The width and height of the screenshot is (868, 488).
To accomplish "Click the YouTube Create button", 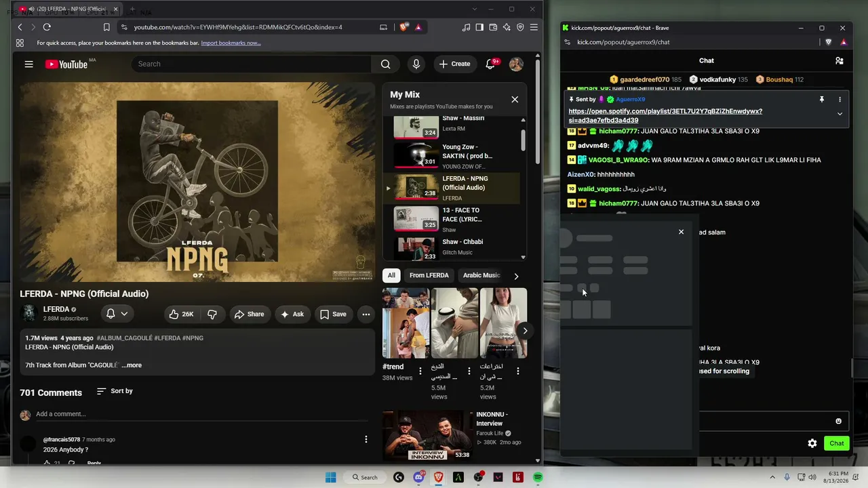I will (x=454, y=64).
